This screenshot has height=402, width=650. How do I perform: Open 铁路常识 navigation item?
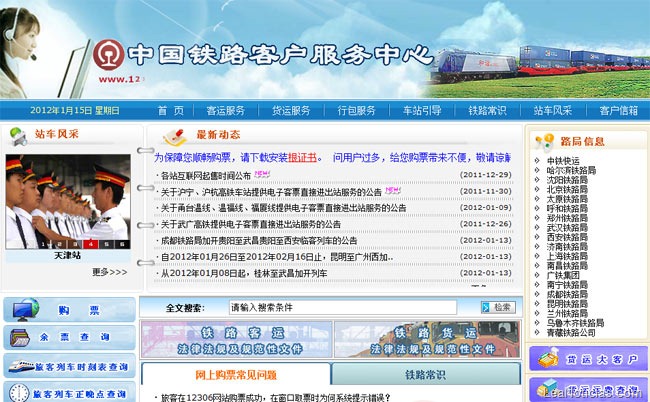click(x=487, y=111)
